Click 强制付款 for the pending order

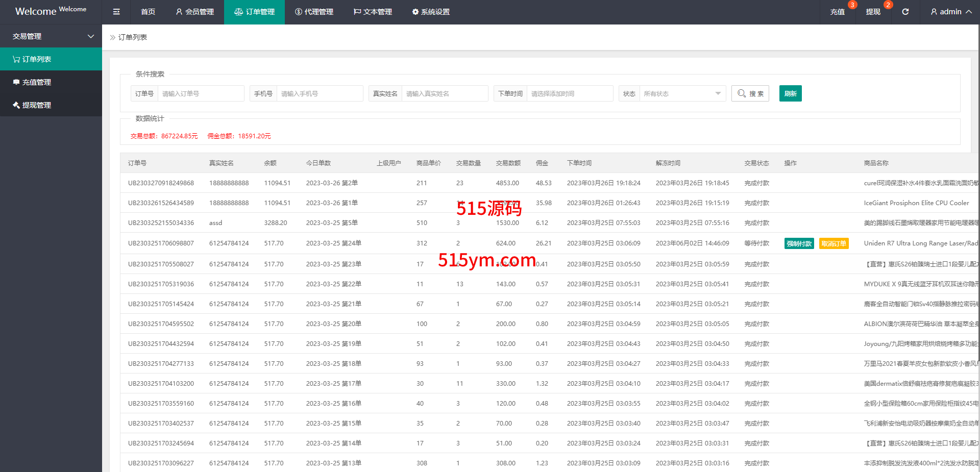[799, 244]
